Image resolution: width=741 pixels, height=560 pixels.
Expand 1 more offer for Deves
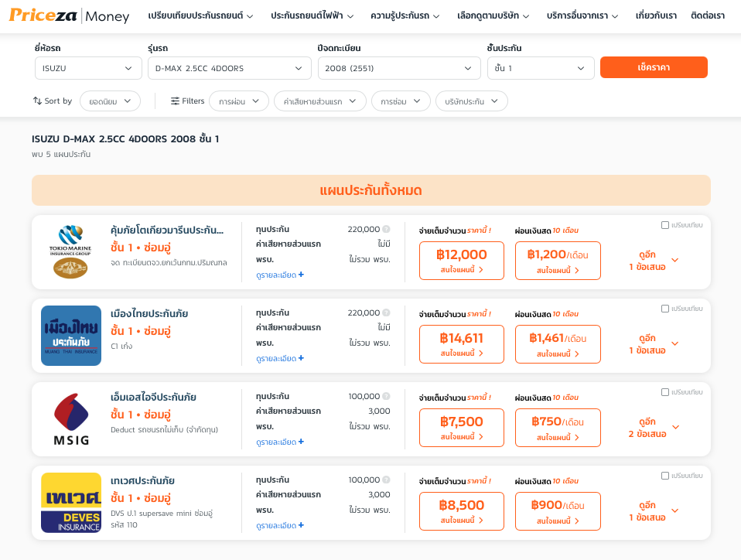pos(654,510)
